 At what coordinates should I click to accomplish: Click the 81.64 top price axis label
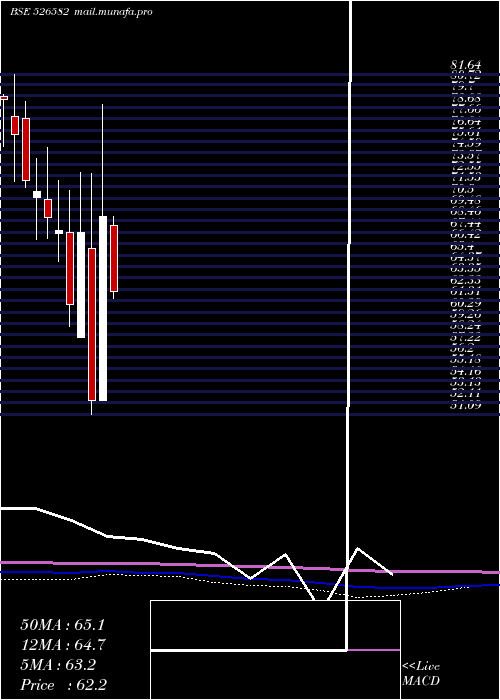pyautogui.click(x=465, y=66)
